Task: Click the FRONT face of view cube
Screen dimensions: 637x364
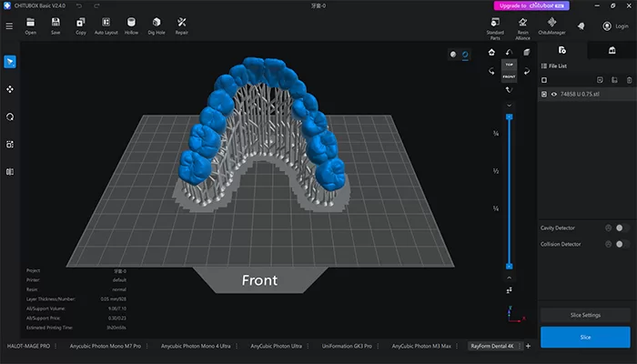Action: point(509,76)
